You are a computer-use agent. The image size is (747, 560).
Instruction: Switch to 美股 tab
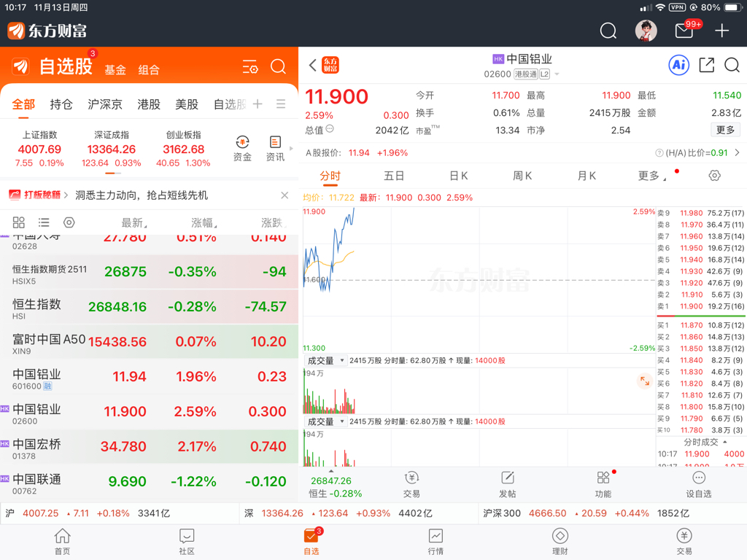187,104
